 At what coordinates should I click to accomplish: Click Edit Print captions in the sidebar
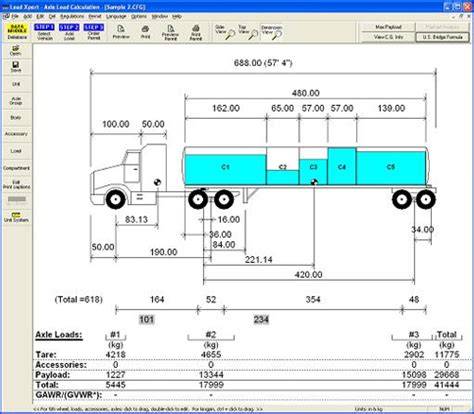[16, 185]
